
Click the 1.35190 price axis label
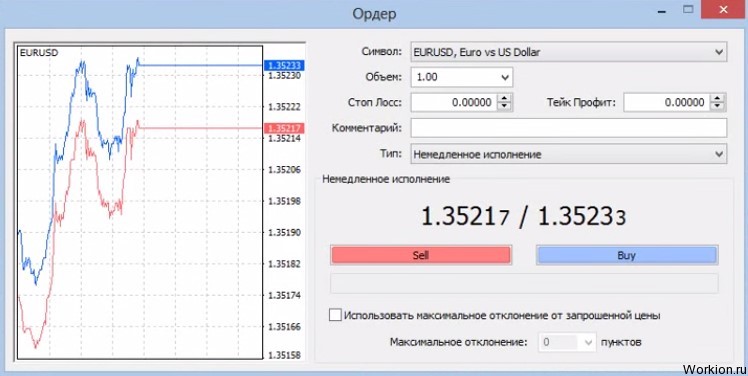(x=284, y=232)
